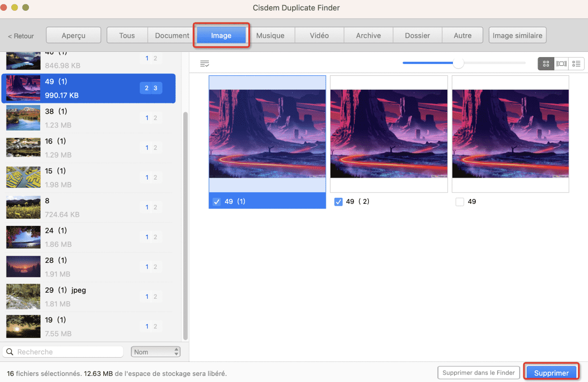Check the box for 49 (1)
The width and height of the screenshot is (588, 382).
point(216,202)
